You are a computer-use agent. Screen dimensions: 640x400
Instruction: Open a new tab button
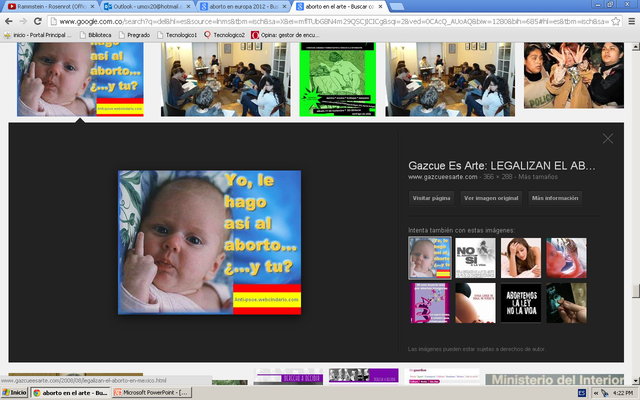coord(397,7)
